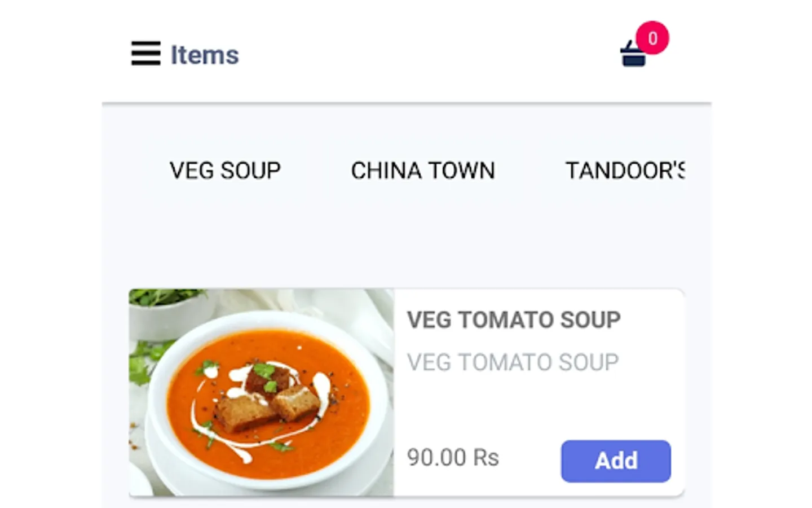Add Veg Tomato Soup to cart

616,461
